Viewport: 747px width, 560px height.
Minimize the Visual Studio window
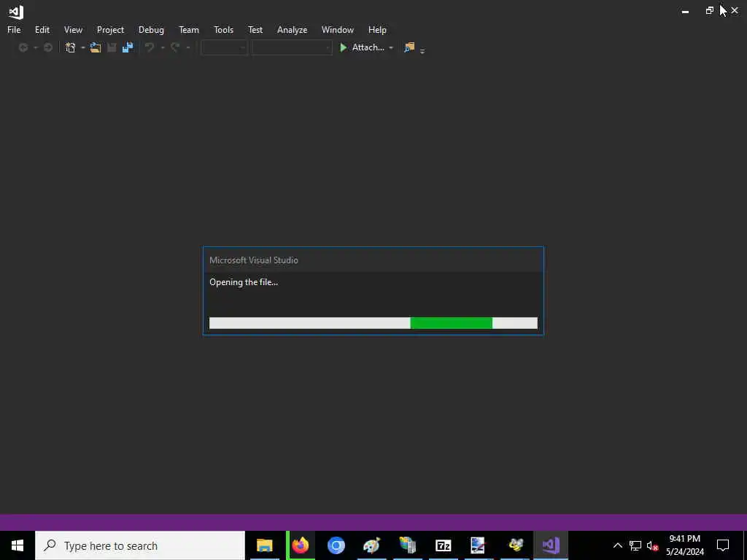click(685, 11)
